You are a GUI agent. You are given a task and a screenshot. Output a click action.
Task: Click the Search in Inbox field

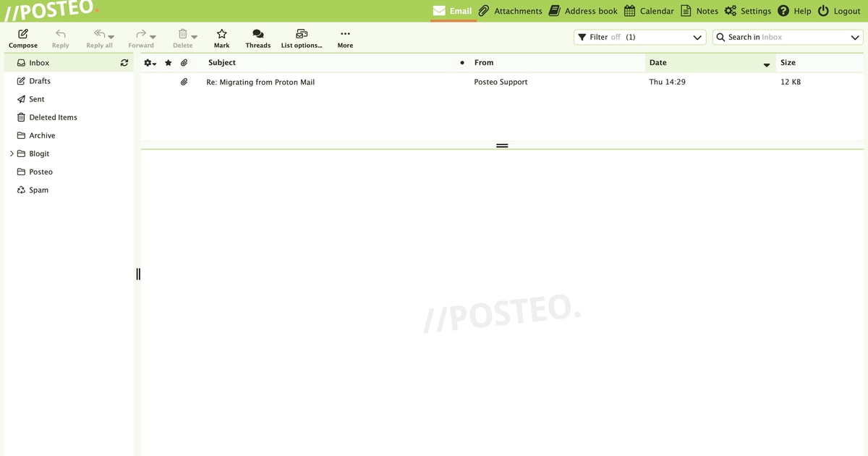click(x=787, y=37)
